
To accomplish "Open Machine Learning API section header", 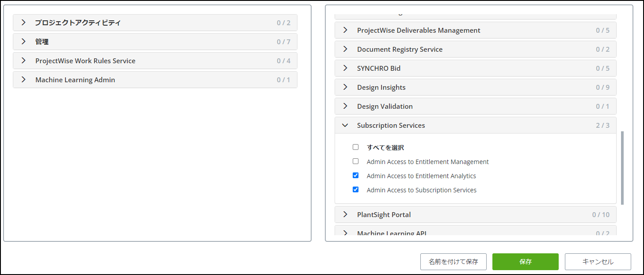I will pyautogui.click(x=392, y=233).
